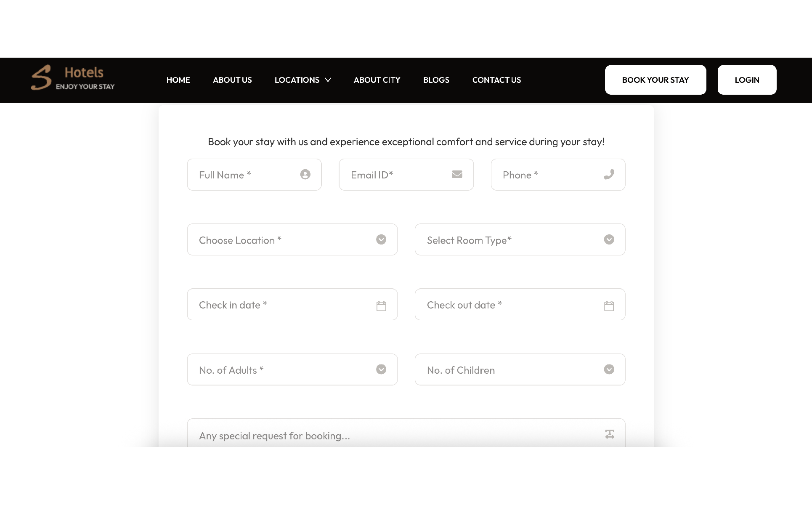
Task: Open the About Us page
Action: [x=232, y=80]
